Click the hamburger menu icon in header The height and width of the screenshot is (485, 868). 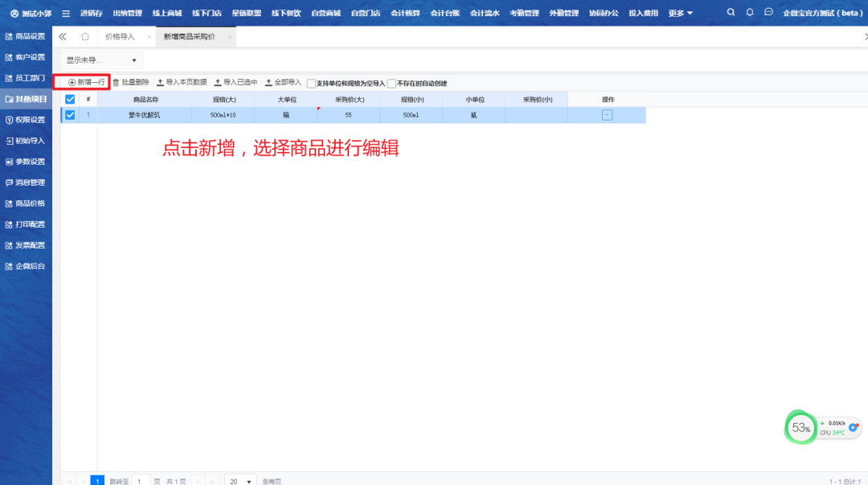coord(66,14)
